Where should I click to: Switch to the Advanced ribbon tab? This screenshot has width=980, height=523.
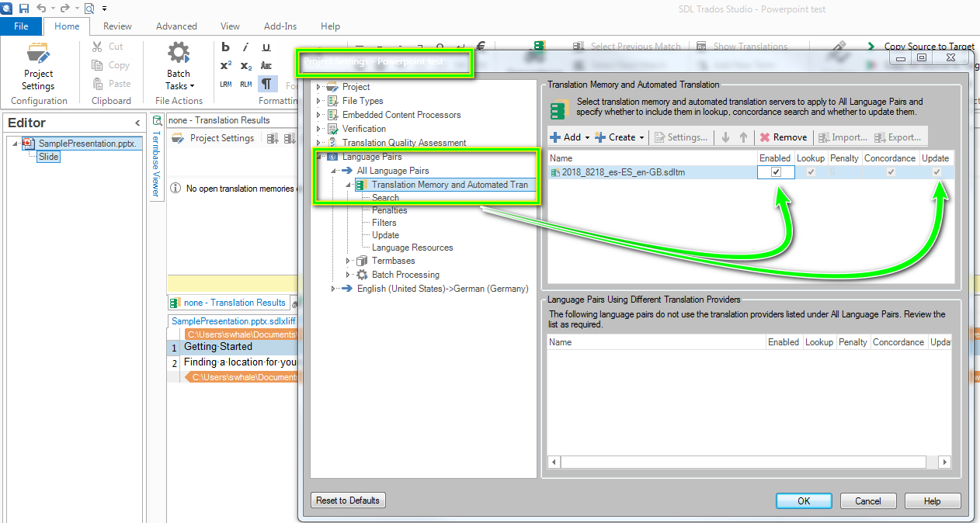pyautogui.click(x=176, y=26)
